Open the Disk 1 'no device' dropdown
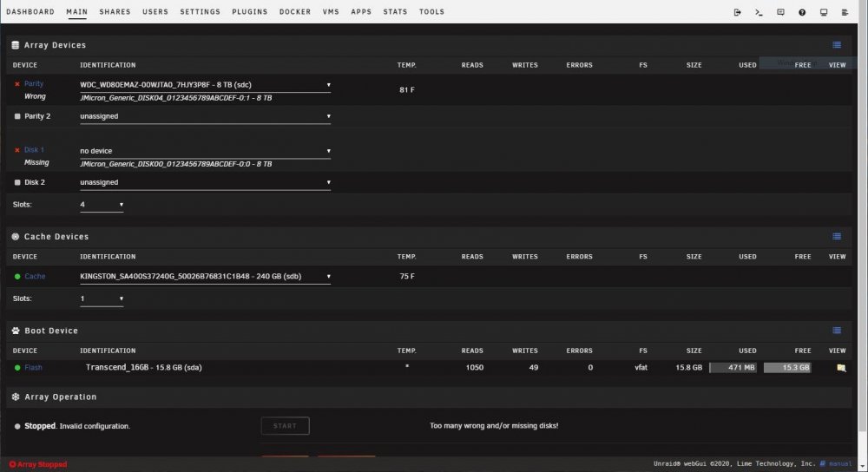The width and height of the screenshot is (868, 472). click(206, 150)
